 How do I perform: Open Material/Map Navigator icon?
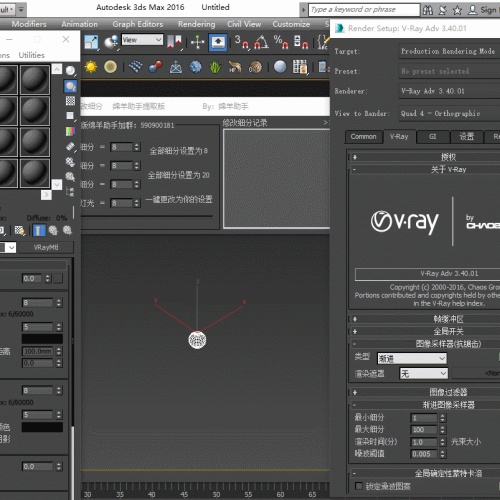[70, 192]
